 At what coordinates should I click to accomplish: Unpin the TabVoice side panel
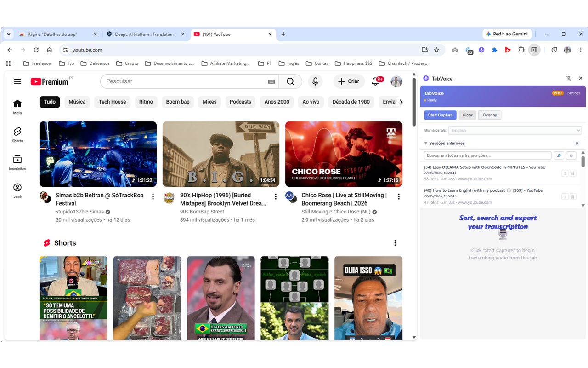(x=569, y=79)
